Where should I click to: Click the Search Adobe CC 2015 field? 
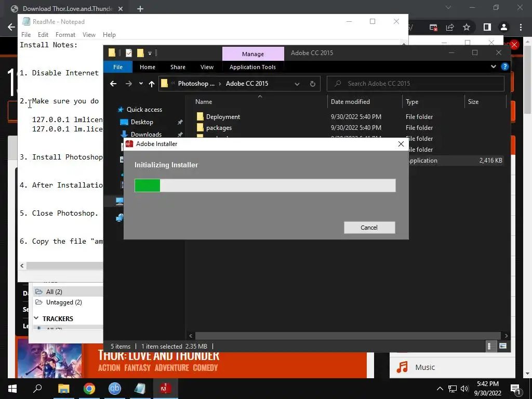coord(415,84)
